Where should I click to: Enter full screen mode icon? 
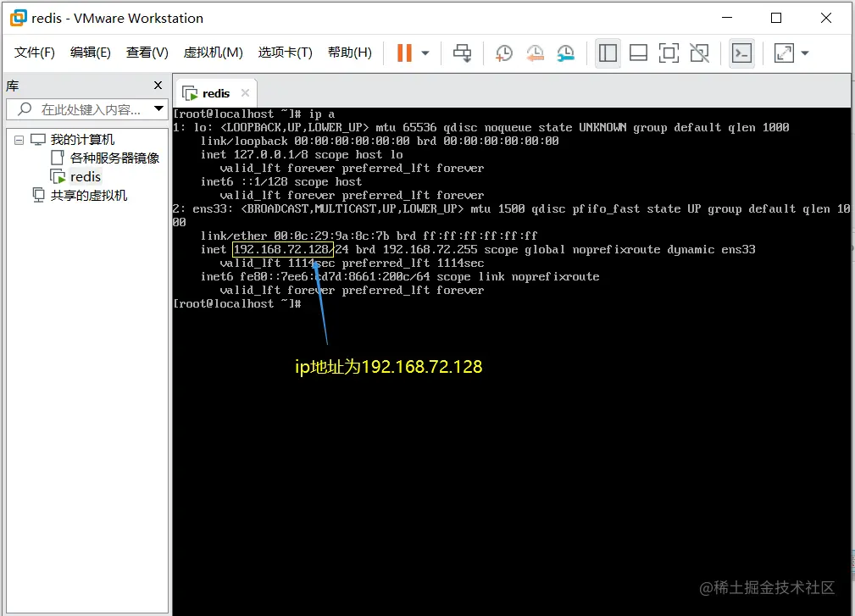tap(669, 53)
